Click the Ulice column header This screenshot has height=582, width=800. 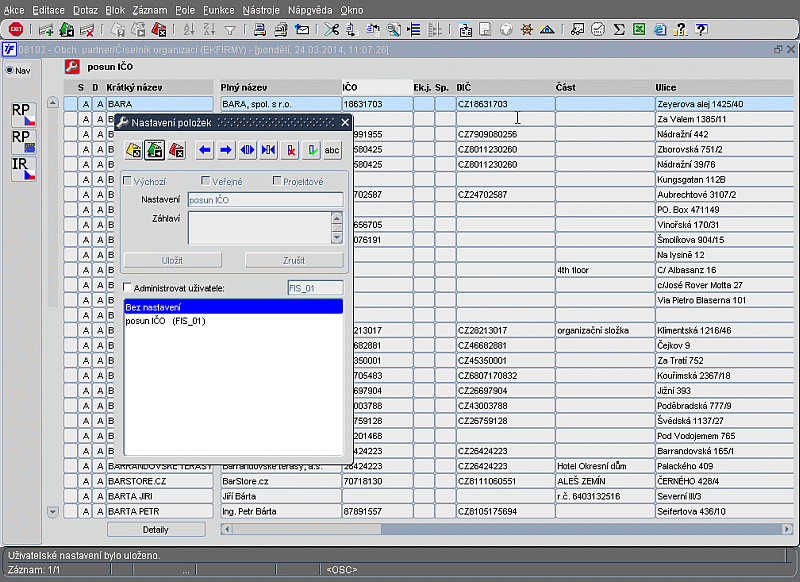point(724,87)
